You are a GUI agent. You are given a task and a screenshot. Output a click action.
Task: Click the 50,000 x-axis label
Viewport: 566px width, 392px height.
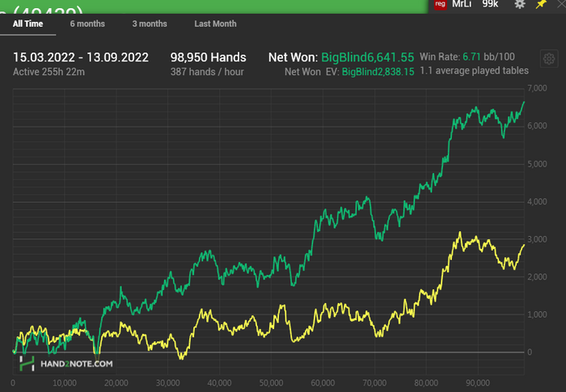point(271,383)
